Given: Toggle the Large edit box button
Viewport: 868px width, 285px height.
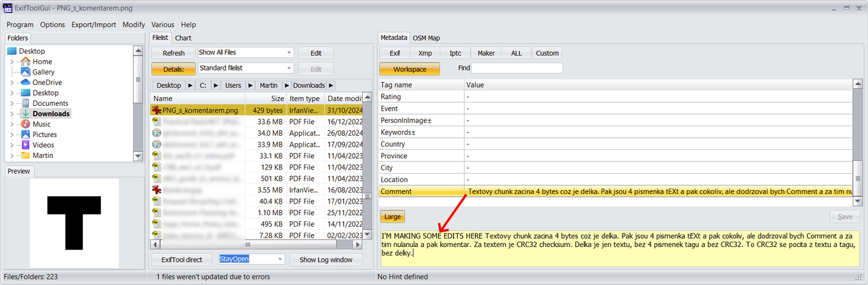Looking at the screenshot, I should [x=393, y=217].
